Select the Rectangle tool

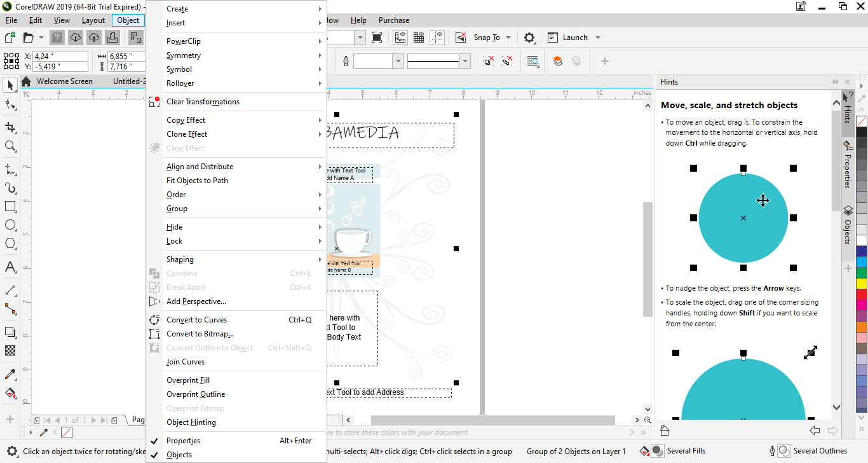coord(10,207)
